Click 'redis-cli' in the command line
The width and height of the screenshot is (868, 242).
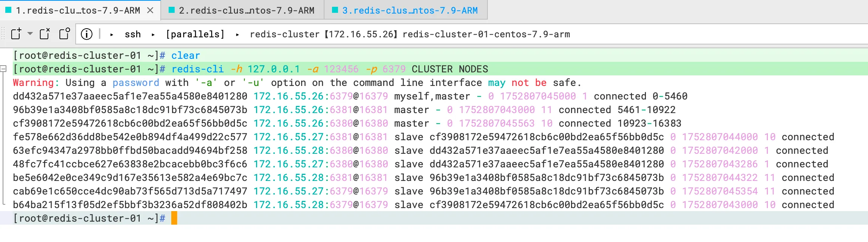tap(198, 69)
